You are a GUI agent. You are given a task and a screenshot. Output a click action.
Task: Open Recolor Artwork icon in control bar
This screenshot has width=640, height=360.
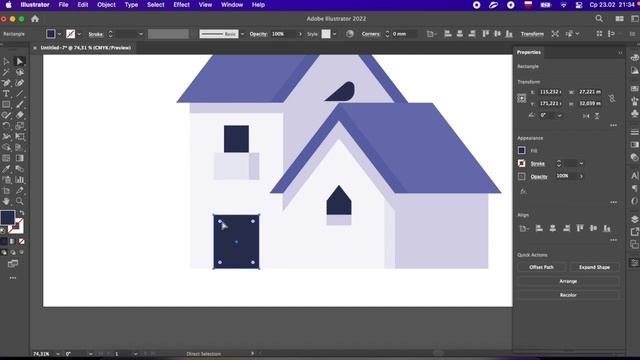pos(350,34)
